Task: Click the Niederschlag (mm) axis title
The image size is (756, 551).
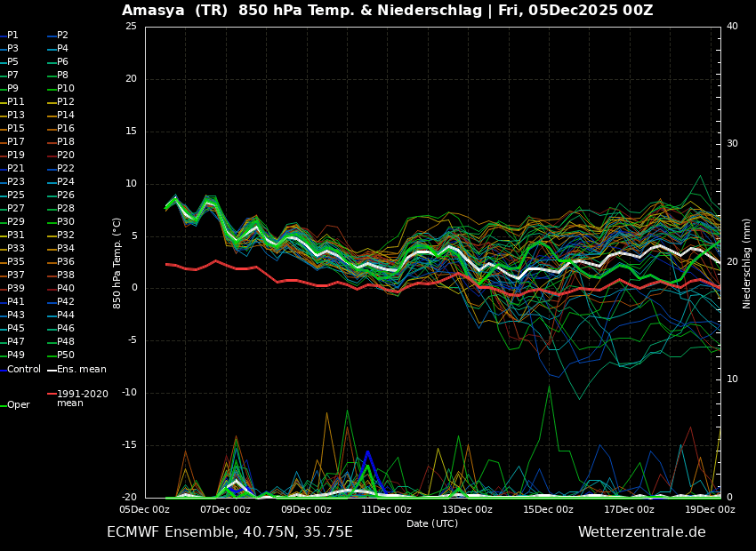Action: [x=747, y=263]
